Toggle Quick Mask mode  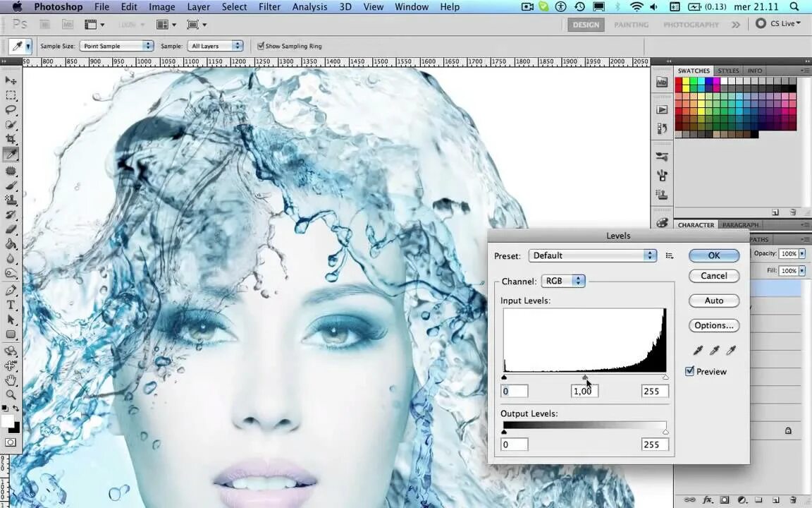click(x=11, y=442)
